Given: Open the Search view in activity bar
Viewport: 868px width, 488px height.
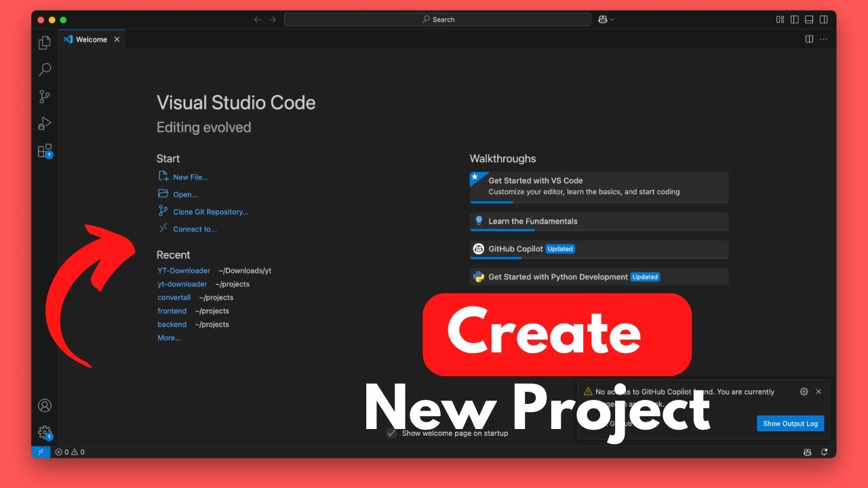Looking at the screenshot, I should pos(45,69).
